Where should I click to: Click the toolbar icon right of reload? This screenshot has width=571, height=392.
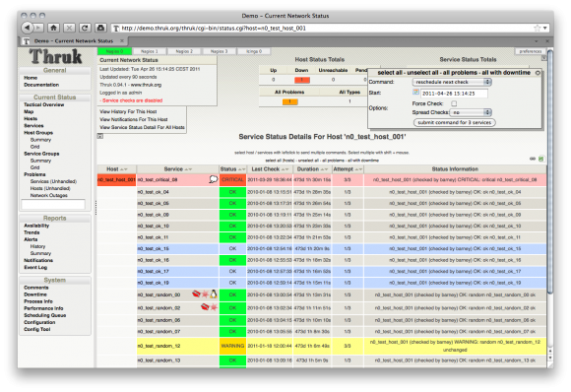[x=100, y=28]
